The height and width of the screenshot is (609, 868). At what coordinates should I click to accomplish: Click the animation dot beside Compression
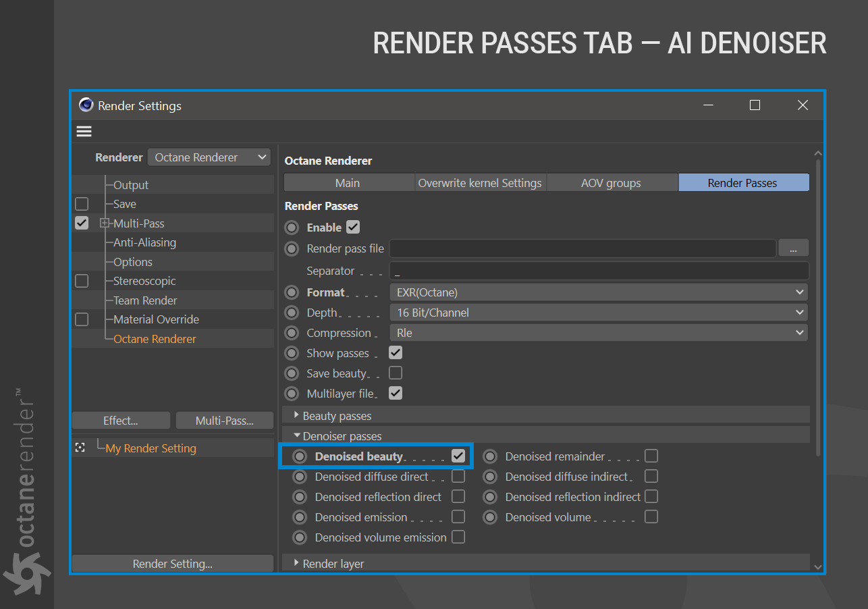click(x=292, y=333)
